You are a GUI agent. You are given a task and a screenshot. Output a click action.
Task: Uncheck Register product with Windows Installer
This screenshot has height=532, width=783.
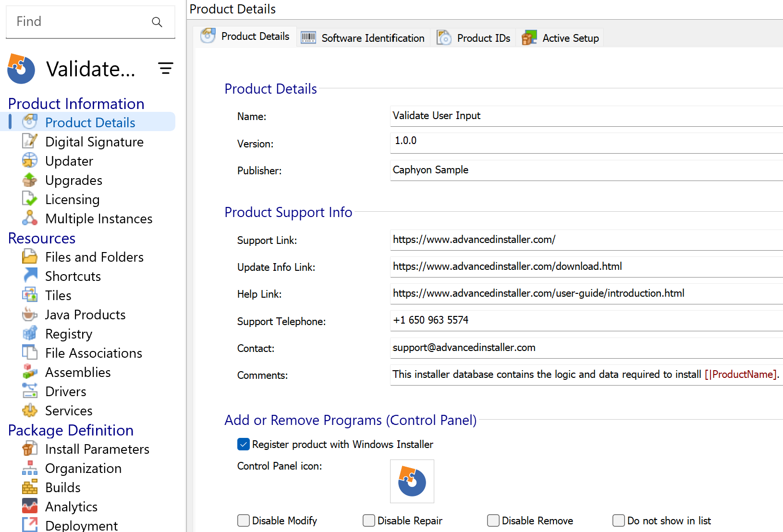pyautogui.click(x=244, y=444)
